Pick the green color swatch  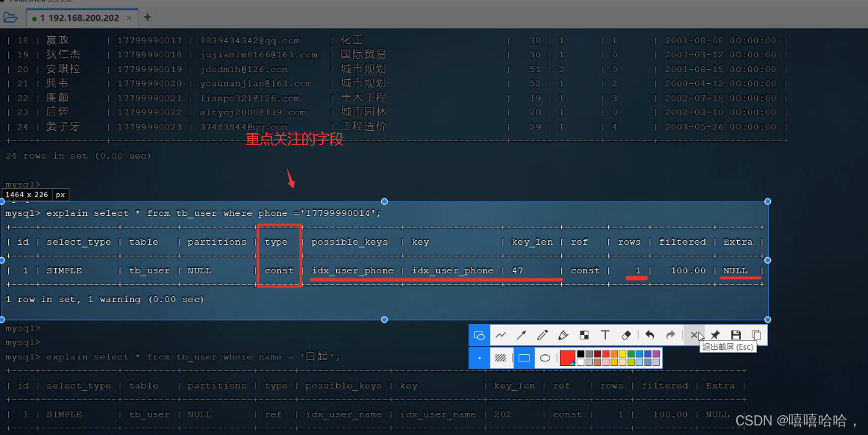[630, 353]
